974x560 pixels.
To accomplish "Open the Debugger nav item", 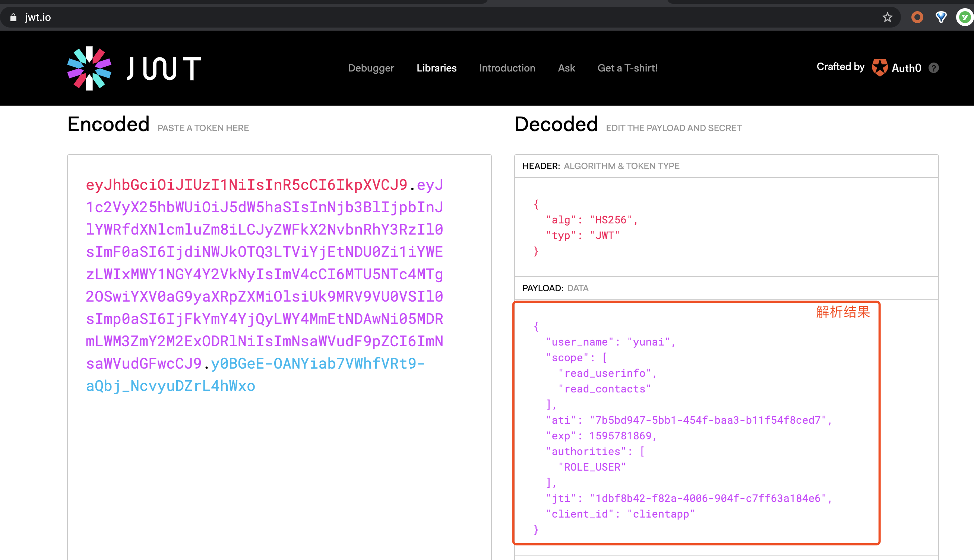I will pos(371,68).
